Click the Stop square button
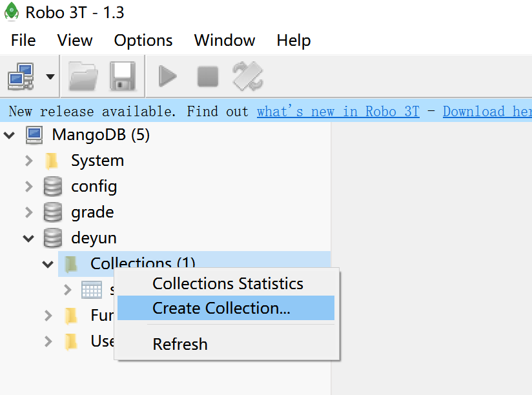The image size is (532, 395). pos(208,76)
